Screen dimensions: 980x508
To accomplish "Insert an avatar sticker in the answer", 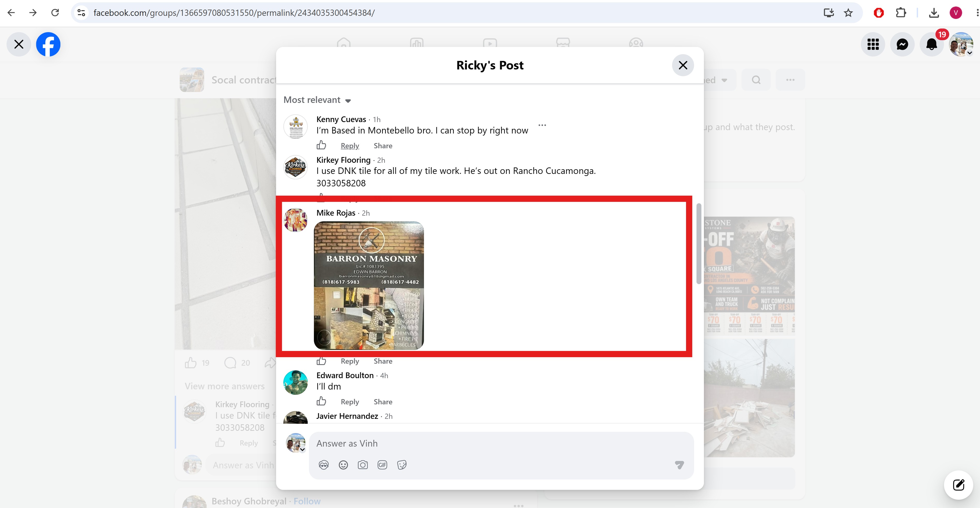I will click(x=324, y=465).
